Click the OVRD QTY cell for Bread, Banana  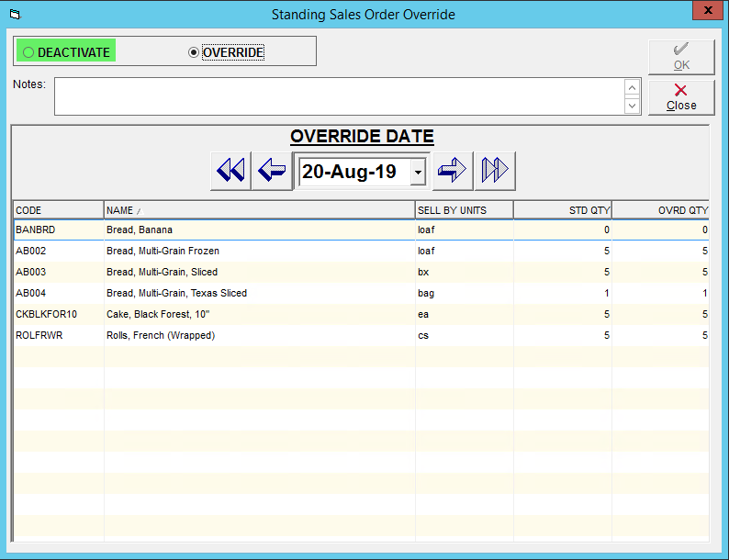point(660,230)
